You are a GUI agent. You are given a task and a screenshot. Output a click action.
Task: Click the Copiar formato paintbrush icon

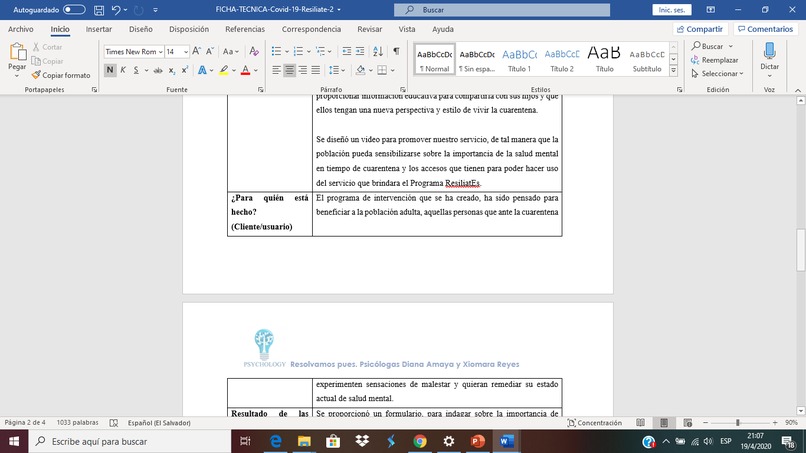(x=35, y=75)
